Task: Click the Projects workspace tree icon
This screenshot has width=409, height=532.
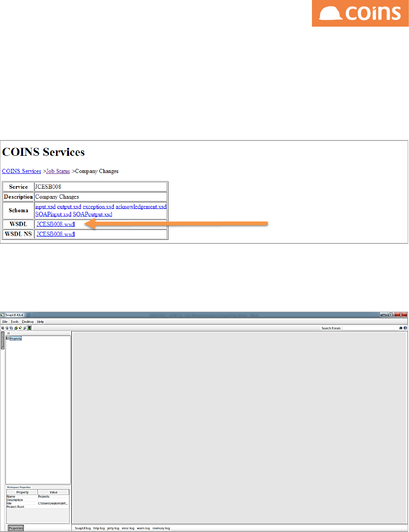Action: [8, 338]
